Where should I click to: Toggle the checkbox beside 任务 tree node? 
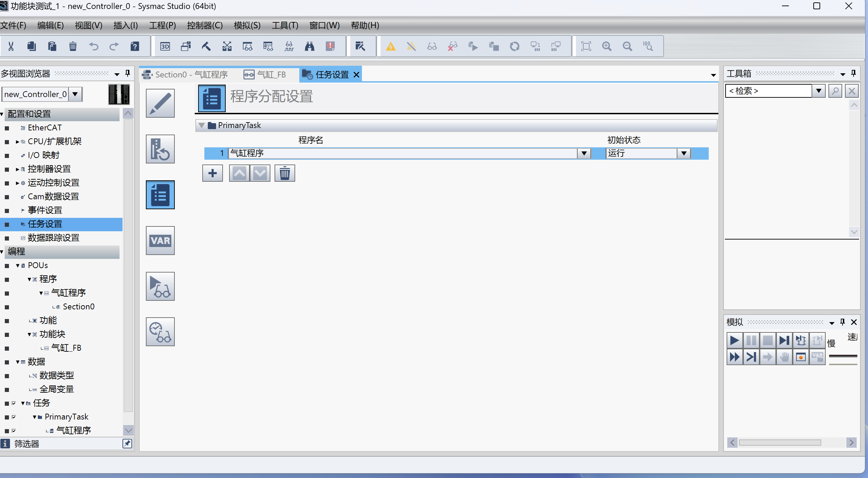pyautogui.click(x=14, y=403)
